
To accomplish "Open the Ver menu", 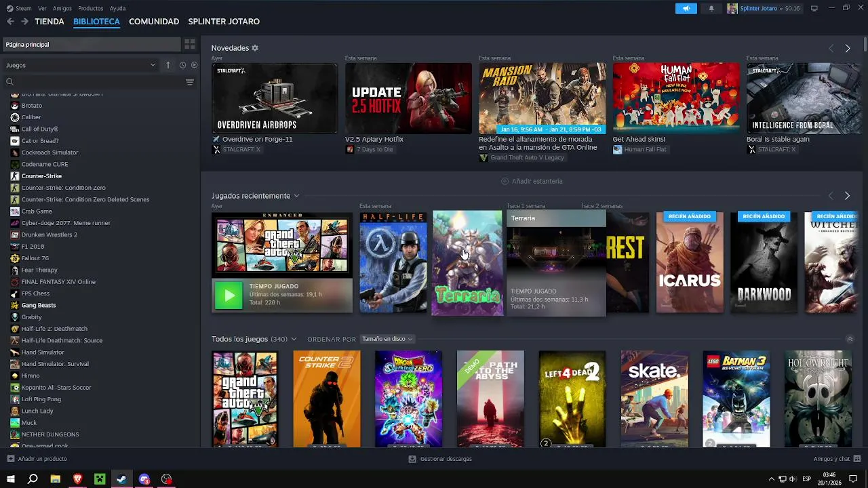I will (43, 8).
